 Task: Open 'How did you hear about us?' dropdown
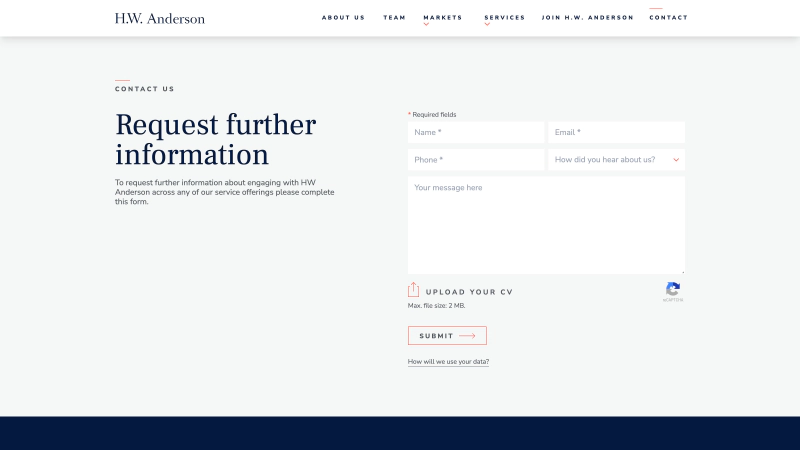click(x=616, y=160)
